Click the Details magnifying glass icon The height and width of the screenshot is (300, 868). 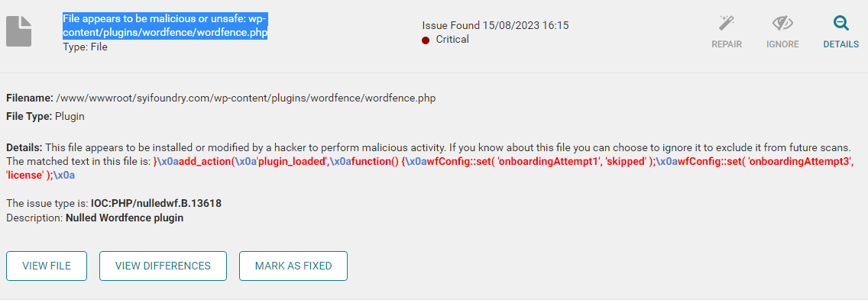pos(840,23)
